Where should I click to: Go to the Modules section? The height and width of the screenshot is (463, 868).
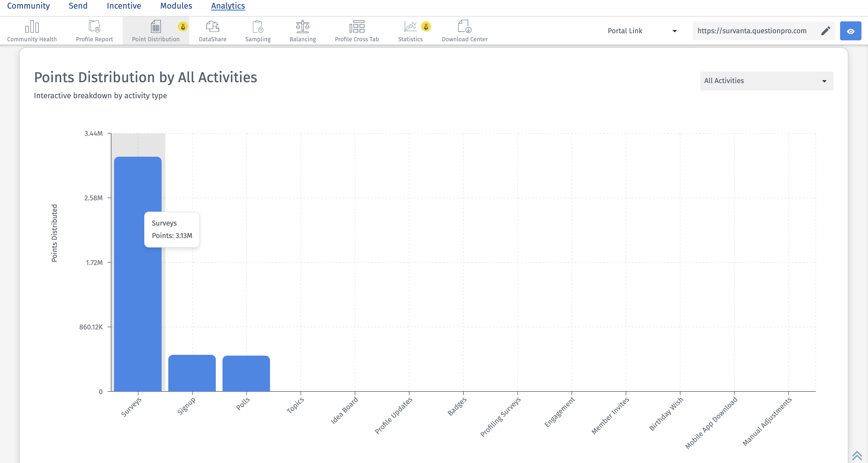(176, 6)
